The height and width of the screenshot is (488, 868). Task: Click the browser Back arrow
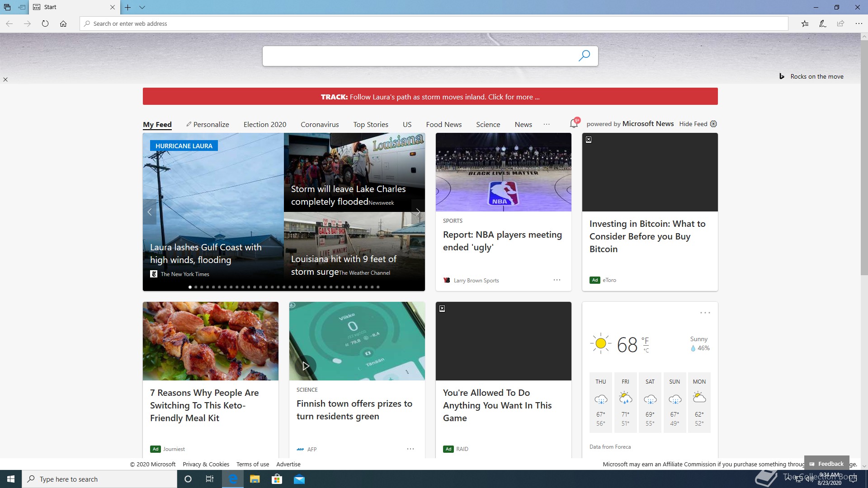click(9, 23)
